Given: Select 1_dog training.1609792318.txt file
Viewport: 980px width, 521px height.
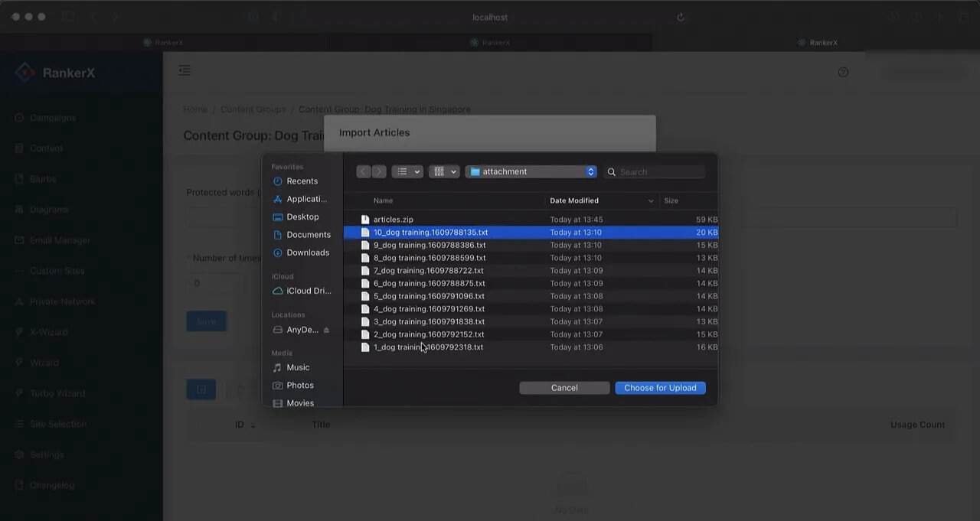Looking at the screenshot, I should (428, 347).
